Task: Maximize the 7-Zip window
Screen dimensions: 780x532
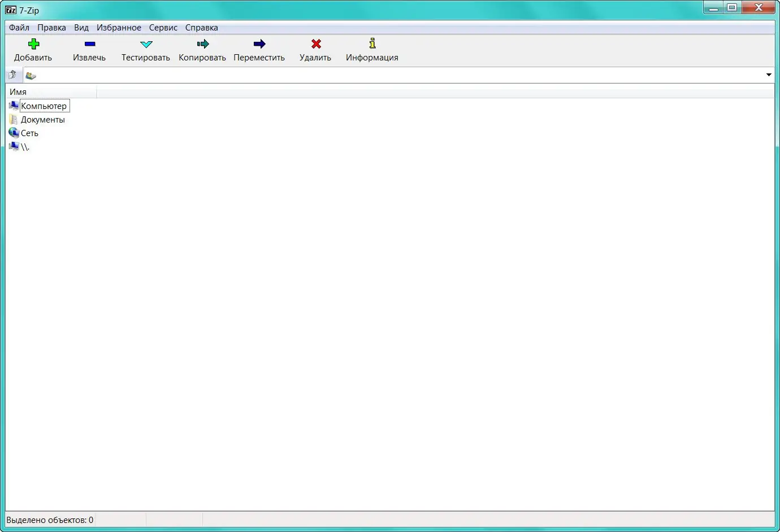Action: pos(732,8)
